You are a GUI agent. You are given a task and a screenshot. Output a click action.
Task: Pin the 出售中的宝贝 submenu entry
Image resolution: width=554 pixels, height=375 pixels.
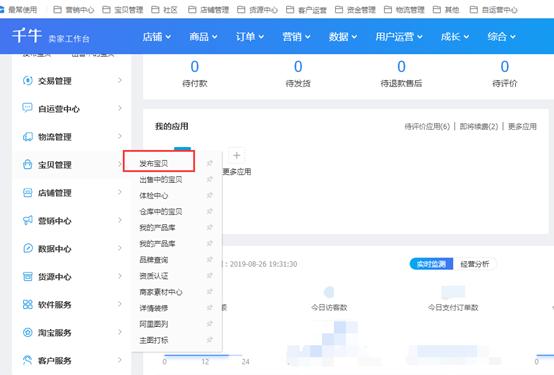(x=210, y=179)
